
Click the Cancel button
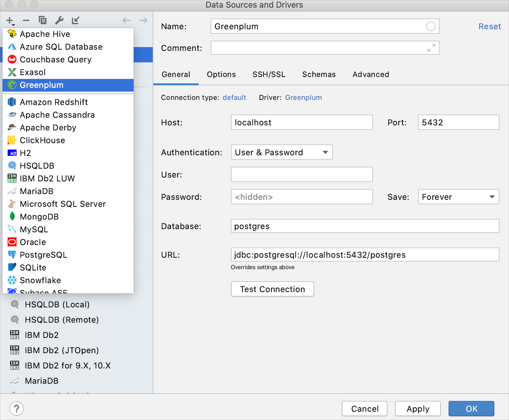point(365,409)
